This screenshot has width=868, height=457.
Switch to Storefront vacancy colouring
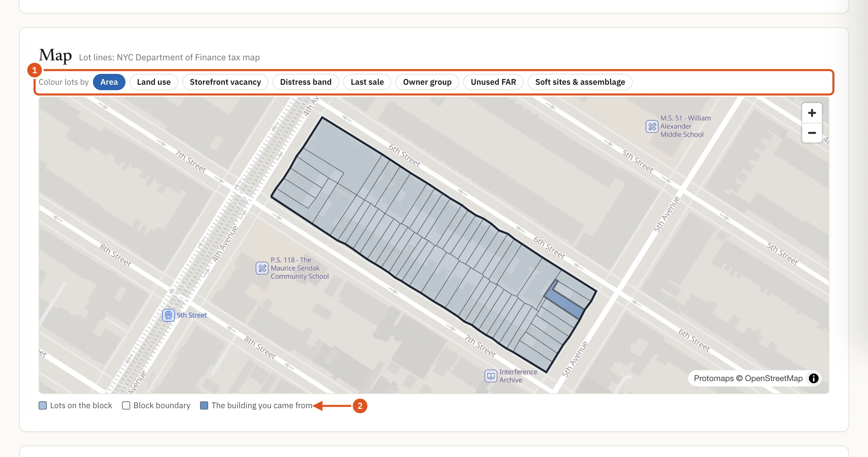225,82
